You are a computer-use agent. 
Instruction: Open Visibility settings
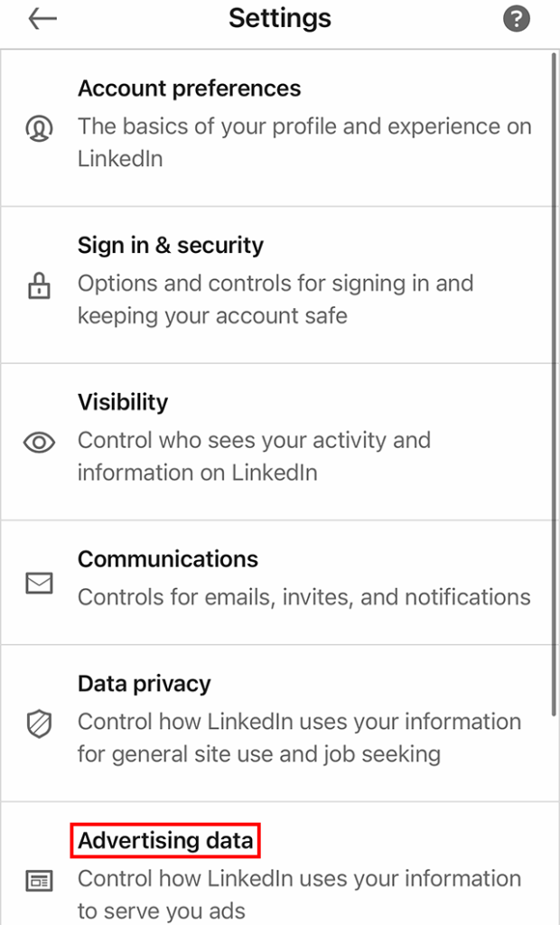(x=123, y=402)
